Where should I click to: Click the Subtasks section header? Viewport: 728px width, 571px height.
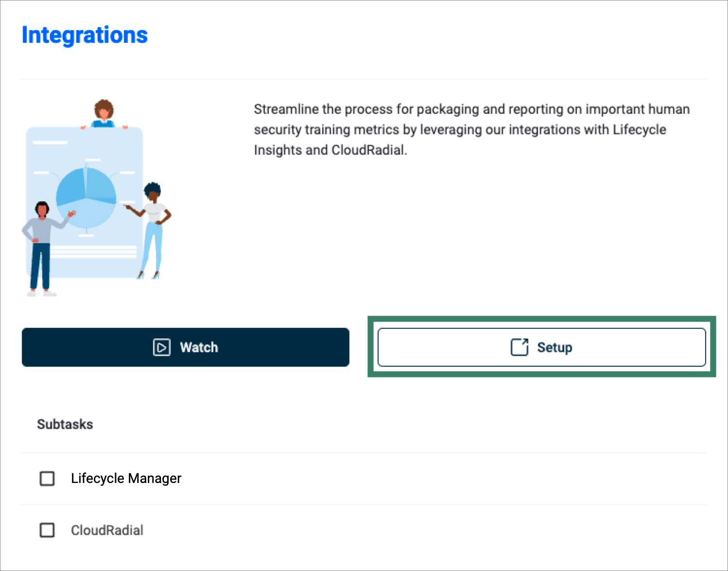pos(65,424)
